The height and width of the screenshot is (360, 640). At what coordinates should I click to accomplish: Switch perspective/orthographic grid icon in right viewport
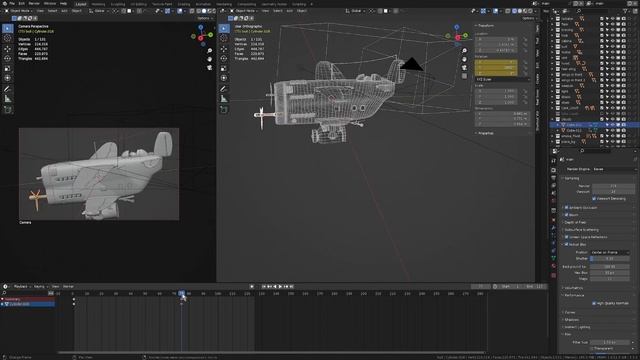pos(464,76)
